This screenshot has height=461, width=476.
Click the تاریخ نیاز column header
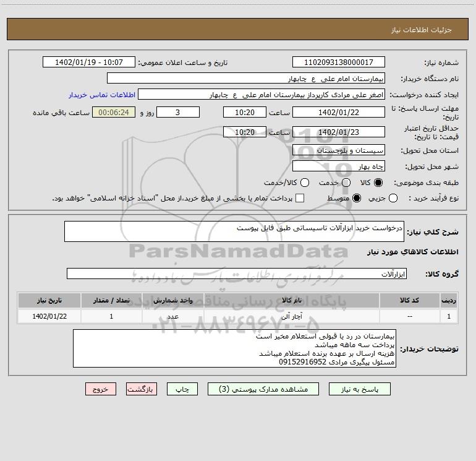(x=49, y=301)
